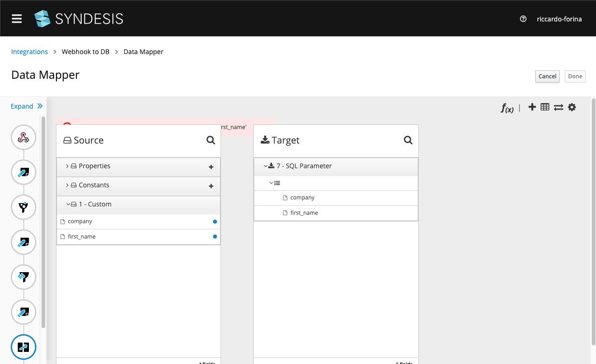Toggle the f(x) expression mode

click(x=507, y=108)
